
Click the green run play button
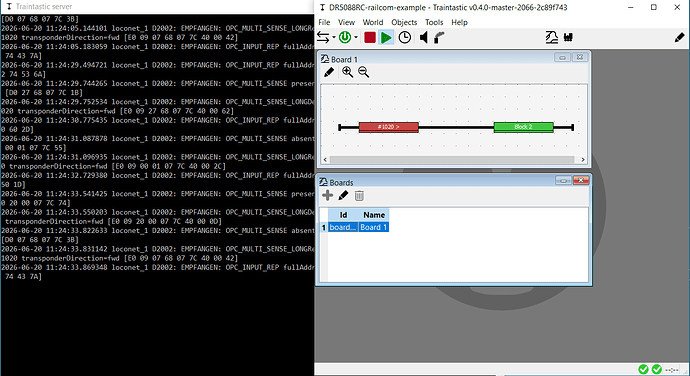(386, 38)
